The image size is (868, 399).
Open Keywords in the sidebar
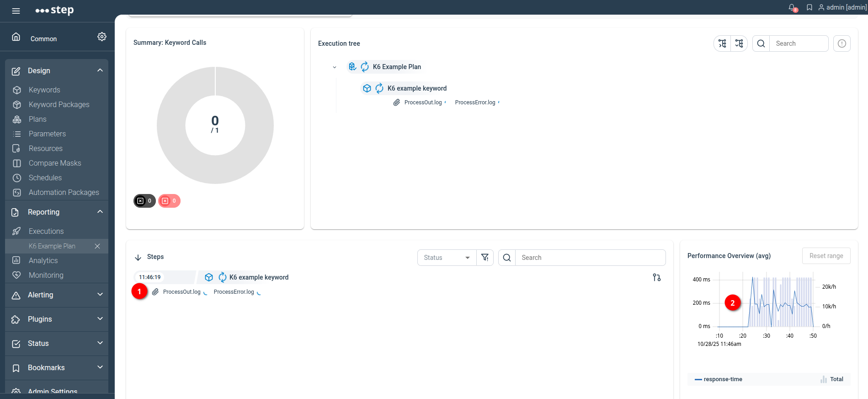44,90
